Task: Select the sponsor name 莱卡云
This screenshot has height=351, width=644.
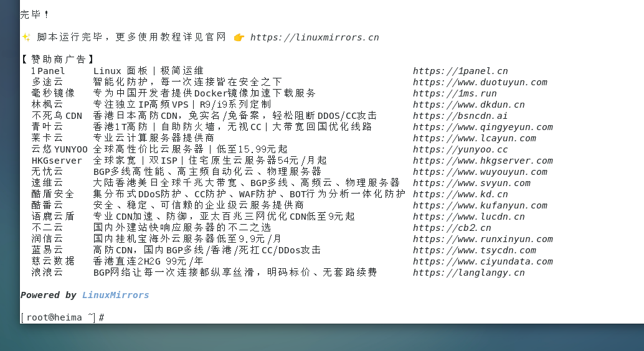Action: click(47, 138)
